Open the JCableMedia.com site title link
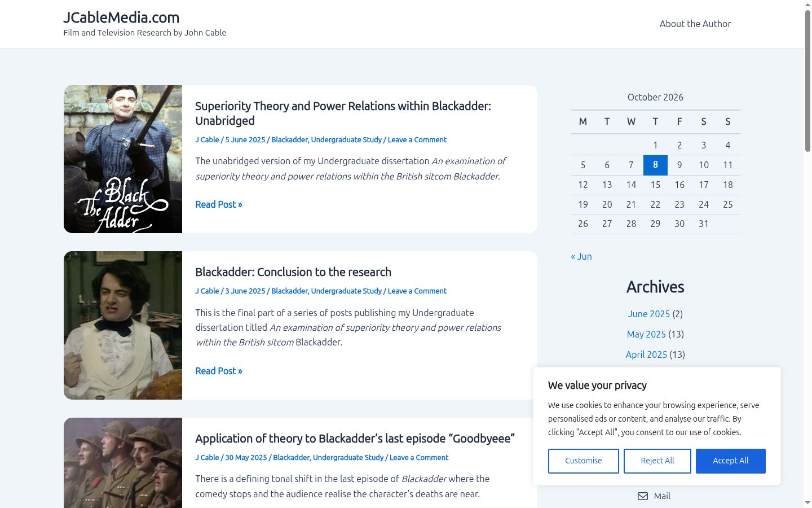Image resolution: width=812 pixels, height=508 pixels. pos(121,17)
